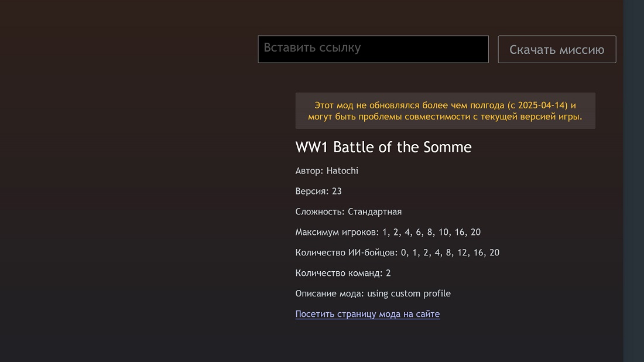Open the "Посетить страницу мода на сайте" link

click(x=367, y=314)
